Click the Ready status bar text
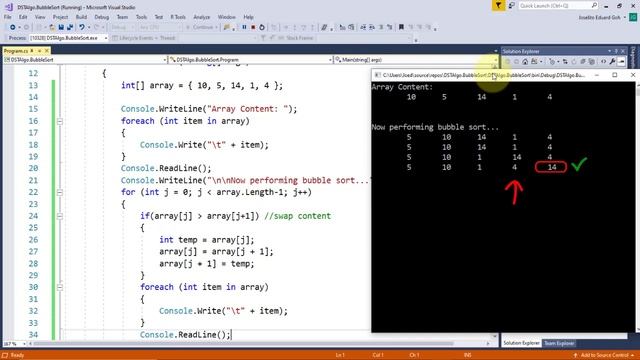Screen dimensions: 640x360 17,355
